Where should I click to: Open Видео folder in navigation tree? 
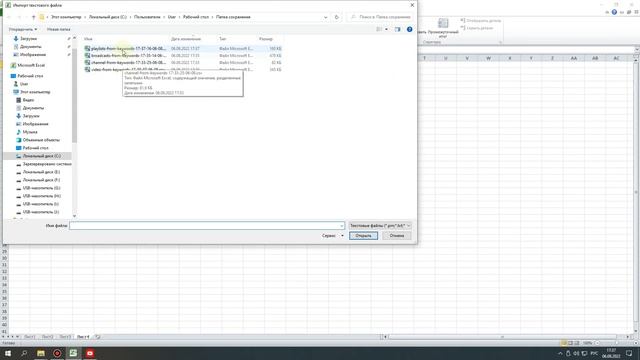pos(28,100)
